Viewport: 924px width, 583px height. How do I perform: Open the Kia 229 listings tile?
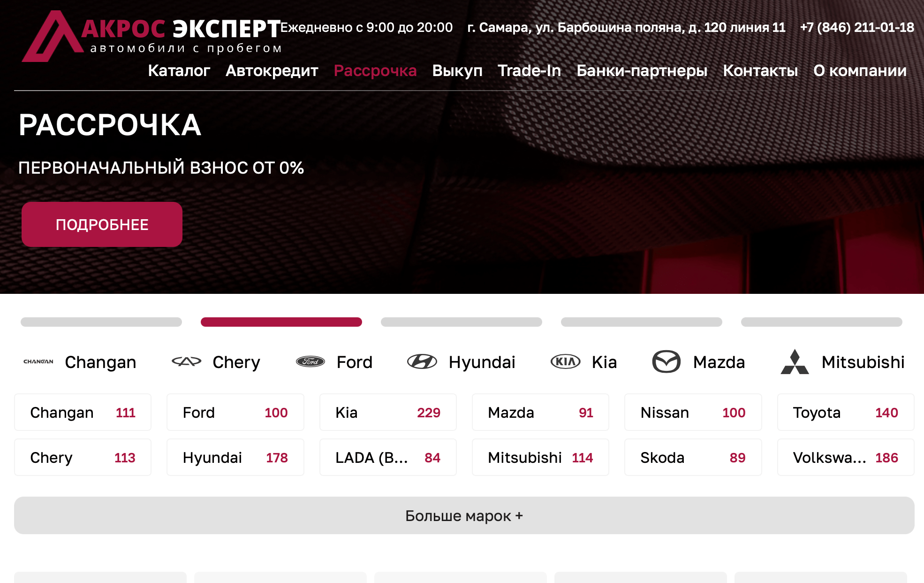point(388,412)
